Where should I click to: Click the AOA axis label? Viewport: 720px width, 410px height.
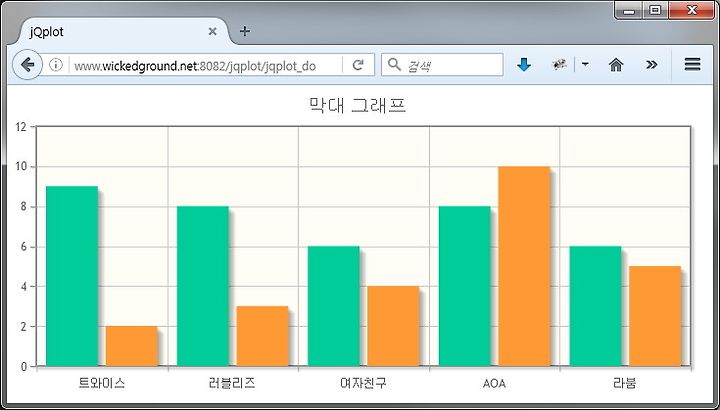click(x=494, y=384)
